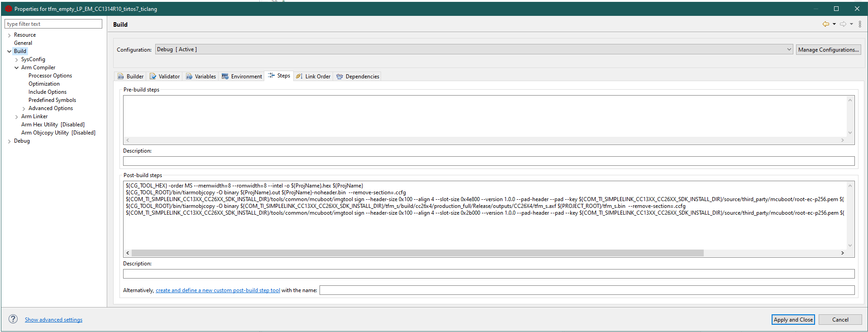Click the Pre-build Description field
The width and height of the screenshot is (868, 332).
[x=489, y=161]
